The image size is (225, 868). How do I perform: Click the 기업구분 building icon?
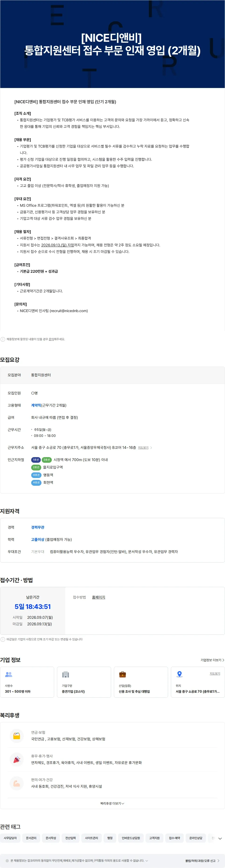click(66, 674)
